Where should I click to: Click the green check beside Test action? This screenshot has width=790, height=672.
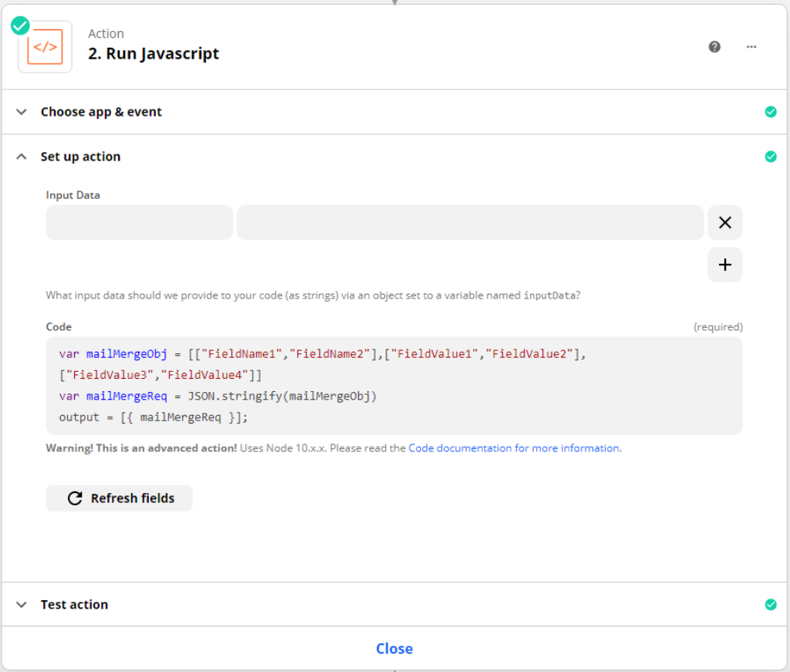(771, 605)
